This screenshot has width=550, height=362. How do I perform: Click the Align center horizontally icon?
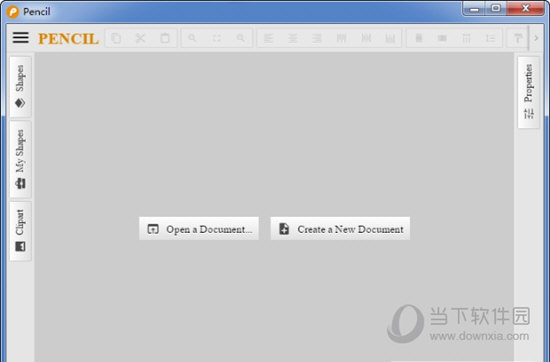coord(293,38)
